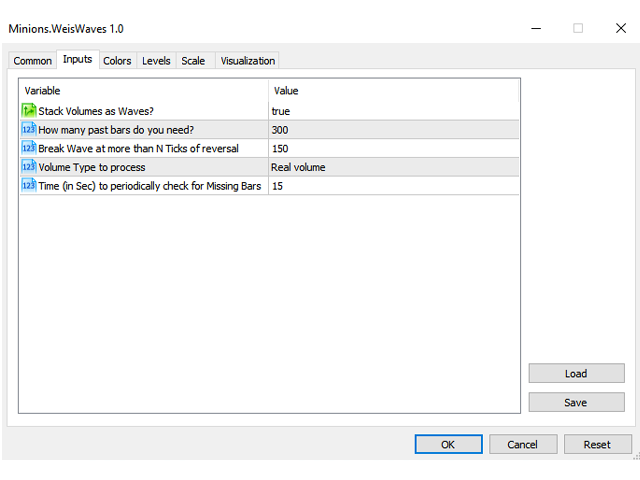Screen dimensions: 640x480
Task: Click the 123 icon beside How many past bars
Action: pos(29,129)
